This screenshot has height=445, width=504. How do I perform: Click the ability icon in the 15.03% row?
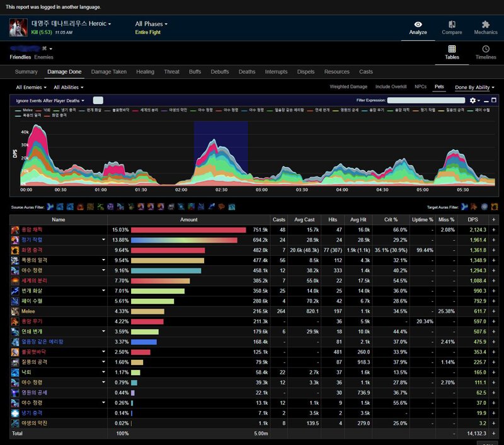click(15, 230)
